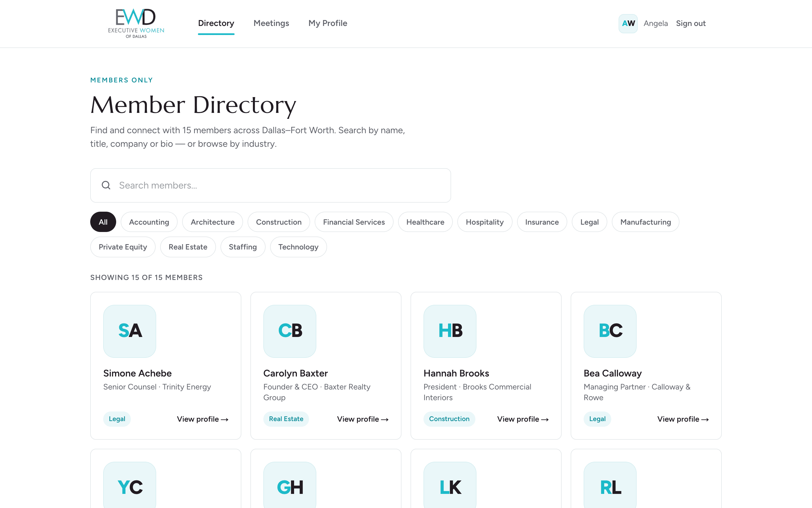This screenshot has height=508, width=812.
Task: Open Carolyn Baxter's CB avatar
Action: click(290, 331)
